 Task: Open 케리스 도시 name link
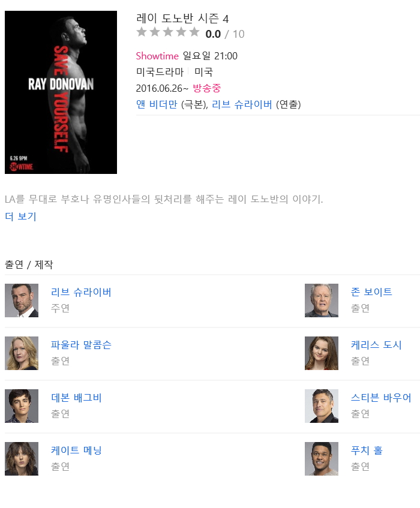376,345
